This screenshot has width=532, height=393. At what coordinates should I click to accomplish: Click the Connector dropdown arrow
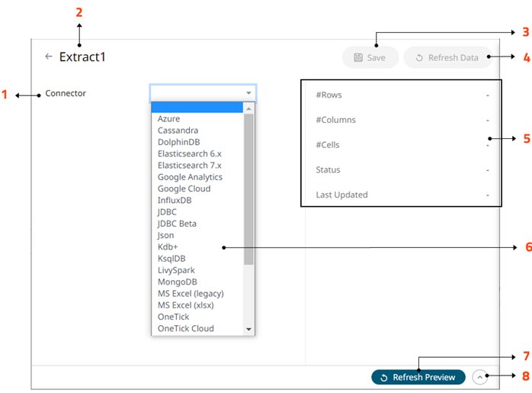pyautogui.click(x=248, y=93)
